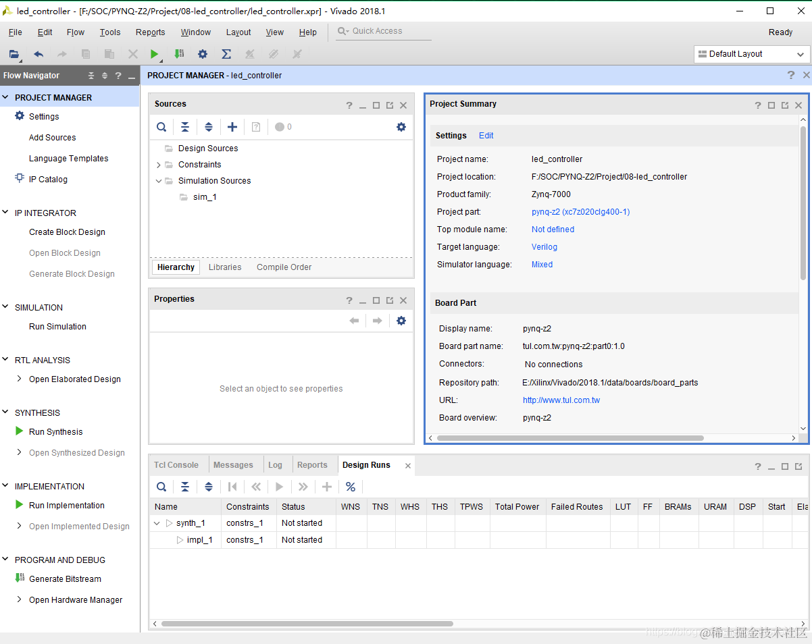The width and height of the screenshot is (812, 644).
Task: Collapse all in Design Runs toolbar
Action: click(x=185, y=487)
